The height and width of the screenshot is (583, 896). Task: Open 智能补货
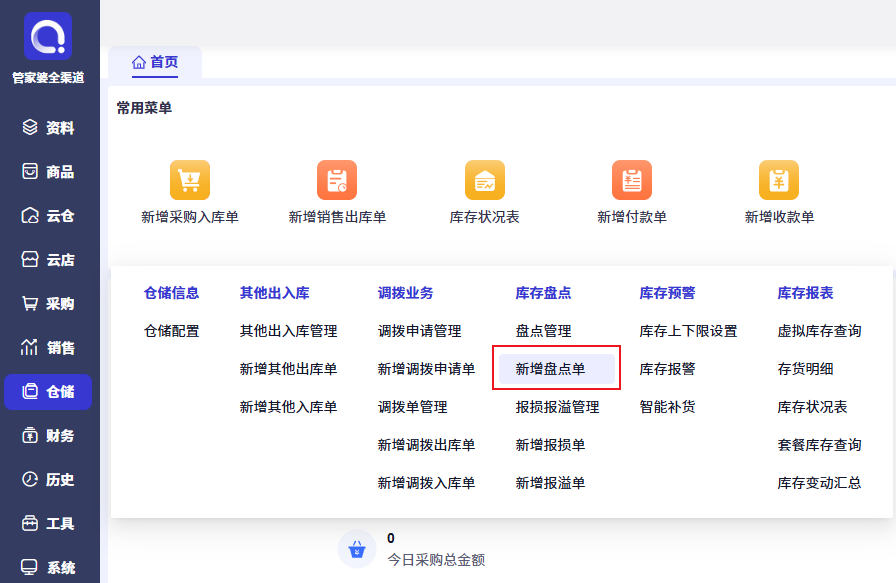[667, 407]
